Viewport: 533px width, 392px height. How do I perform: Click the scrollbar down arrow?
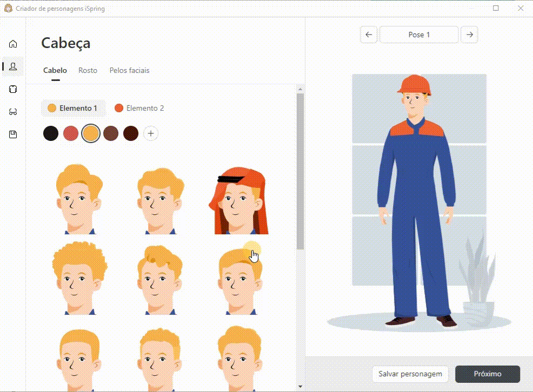click(300, 386)
